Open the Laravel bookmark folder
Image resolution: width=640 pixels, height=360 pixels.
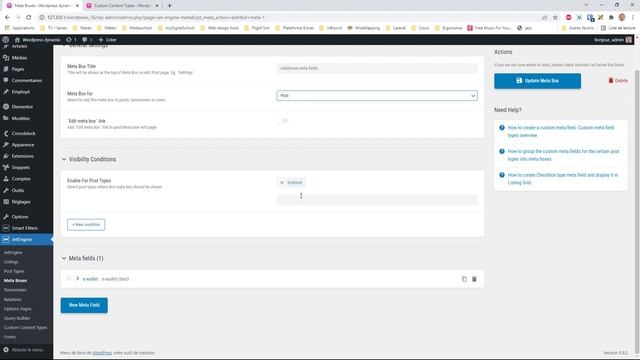tap(395, 28)
